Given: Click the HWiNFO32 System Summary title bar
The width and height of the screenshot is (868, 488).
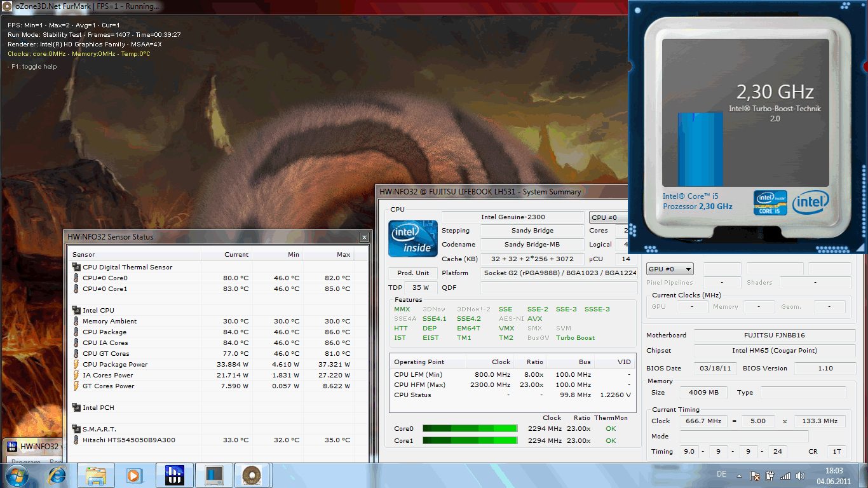Looking at the screenshot, I should pos(502,192).
